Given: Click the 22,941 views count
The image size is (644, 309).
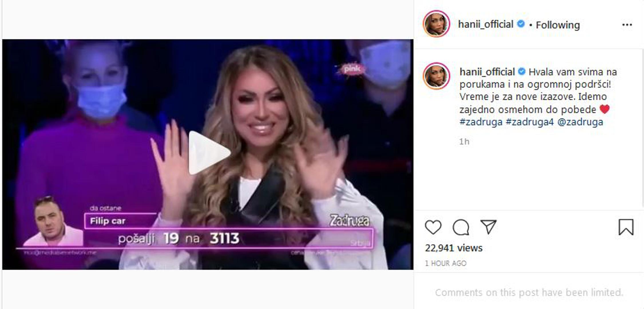Looking at the screenshot, I should click(453, 248).
